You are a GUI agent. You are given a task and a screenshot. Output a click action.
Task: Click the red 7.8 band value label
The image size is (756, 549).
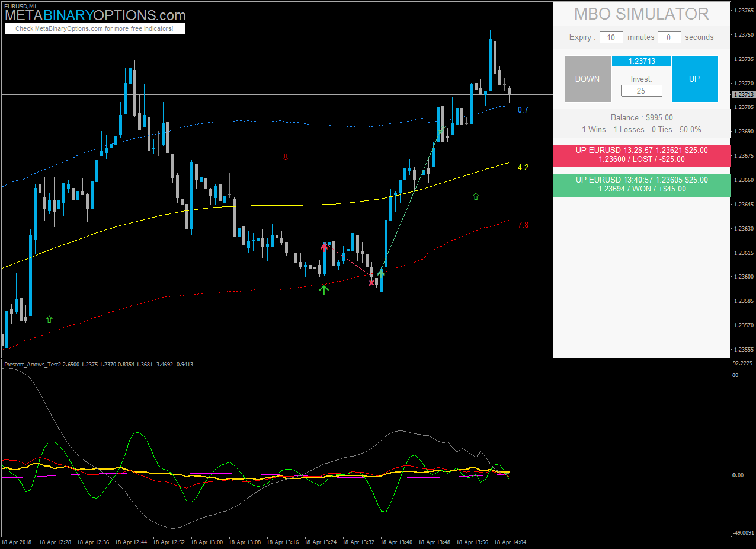[x=523, y=225]
